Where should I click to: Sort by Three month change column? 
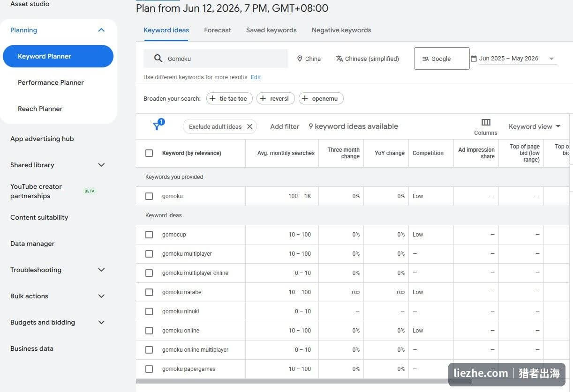click(x=343, y=153)
